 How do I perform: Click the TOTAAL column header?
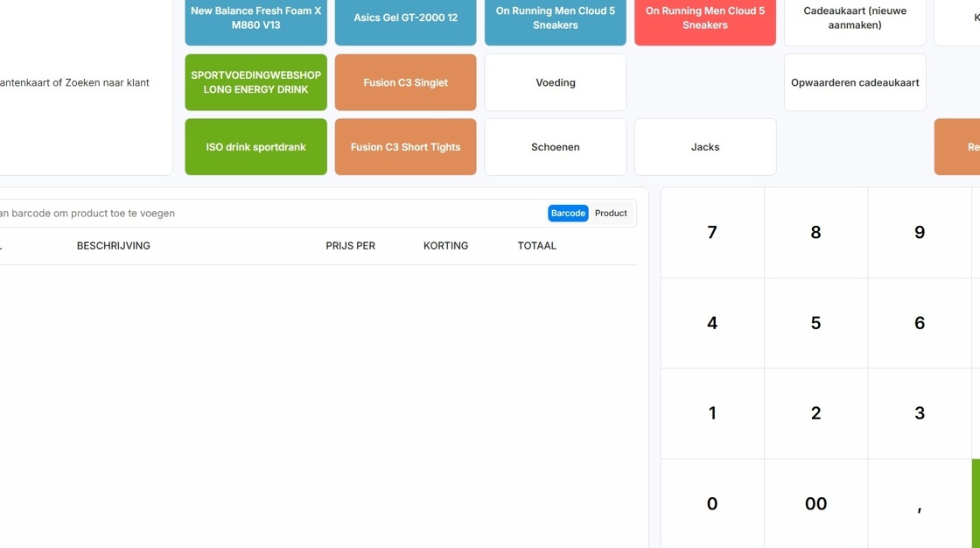tap(537, 246)
